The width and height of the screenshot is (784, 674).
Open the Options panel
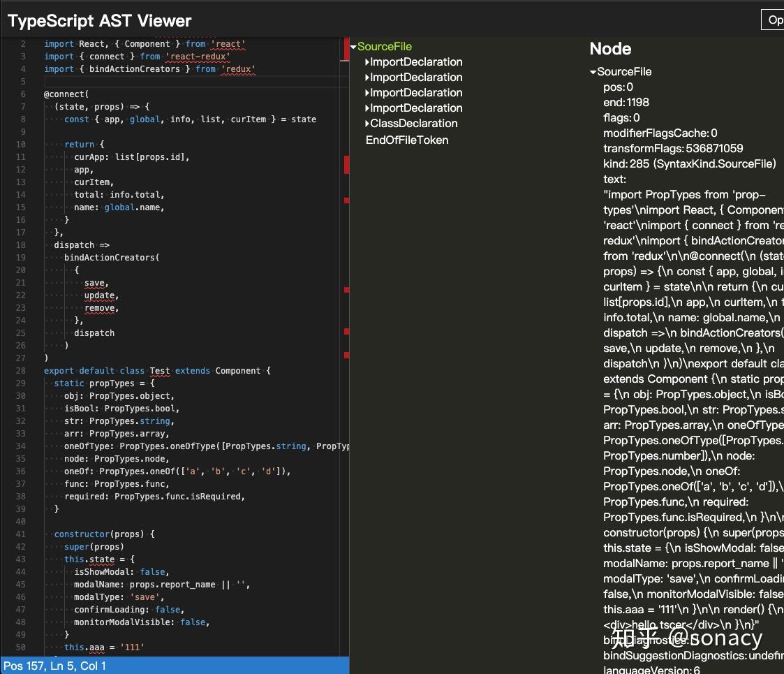click(772, 20)
